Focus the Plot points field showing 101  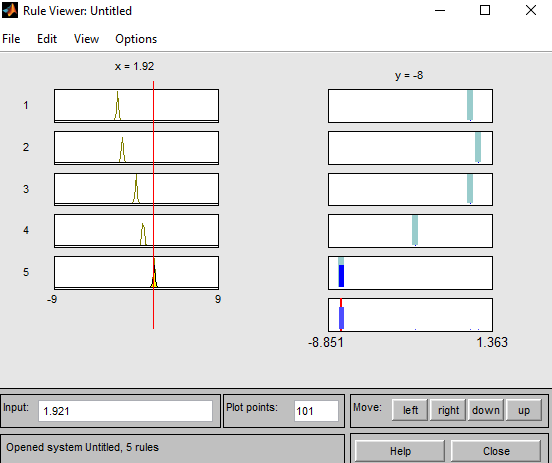click(x=316, y=411)
